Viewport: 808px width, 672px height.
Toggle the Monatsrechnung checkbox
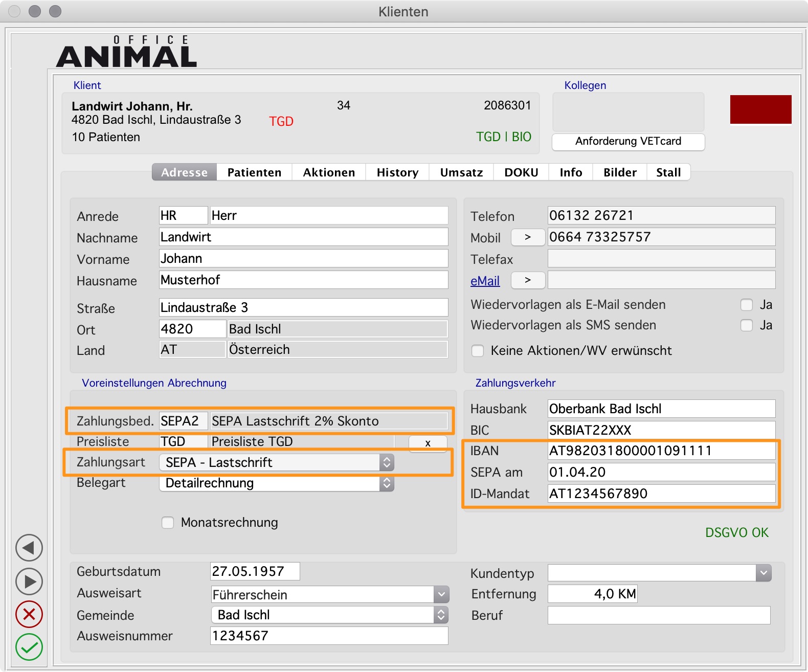[x=168, y=523]
